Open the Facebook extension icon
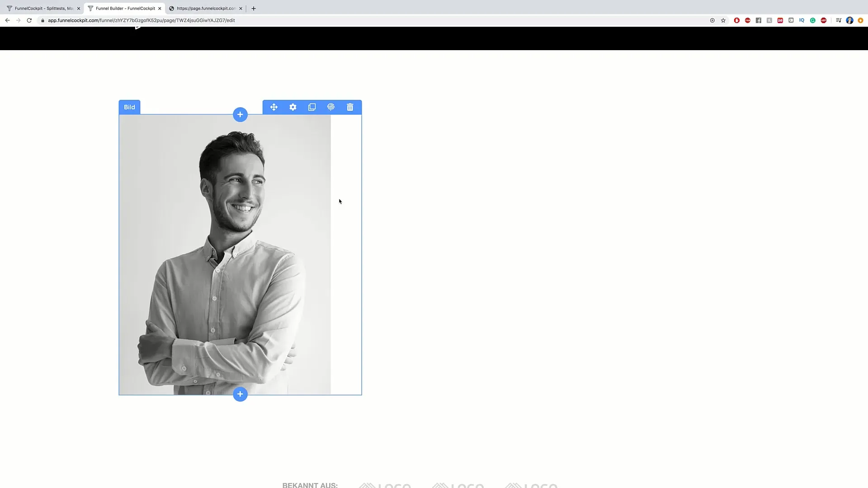Screen dimensions: 868x488 coord(758,20)
